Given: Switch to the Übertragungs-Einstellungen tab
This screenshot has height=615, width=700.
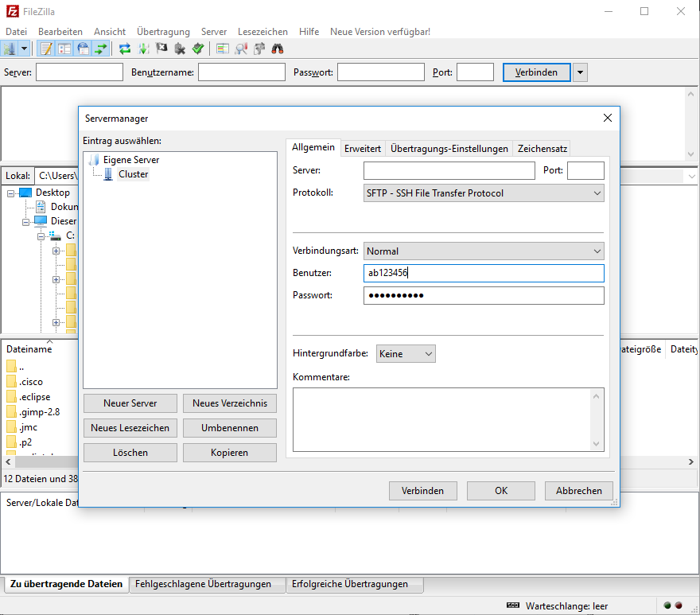Looking at the screenshot, I should (x=449, y=149).
